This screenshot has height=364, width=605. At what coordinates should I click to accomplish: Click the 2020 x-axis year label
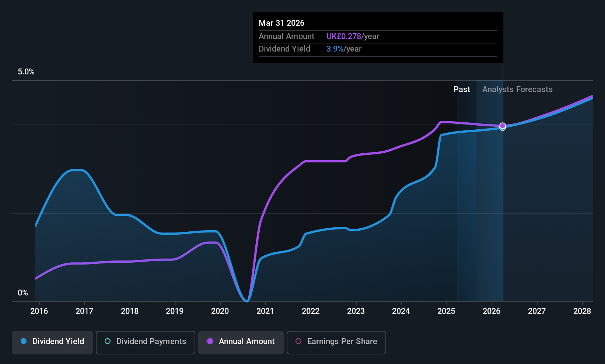(x=220, y=311)
